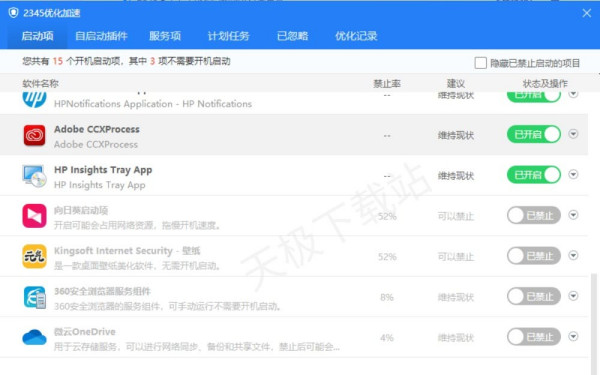Click the 52% rate for Kingsoft
Screen dimensions: 600x375
[387, 257]
